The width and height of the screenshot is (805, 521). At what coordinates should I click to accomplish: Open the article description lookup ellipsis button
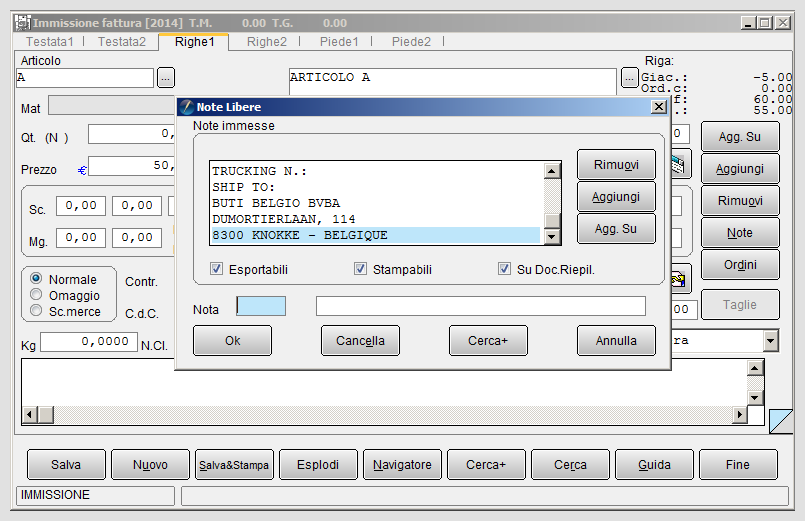(629, 78)
